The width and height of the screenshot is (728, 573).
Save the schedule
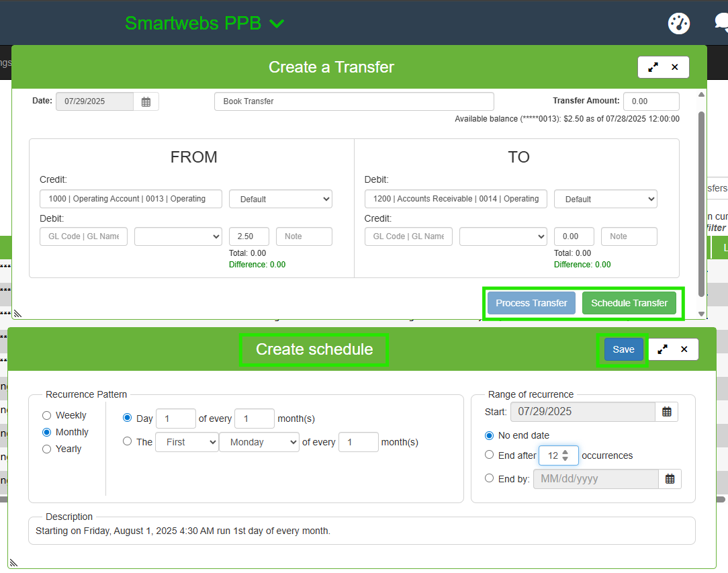coord(623,349)
